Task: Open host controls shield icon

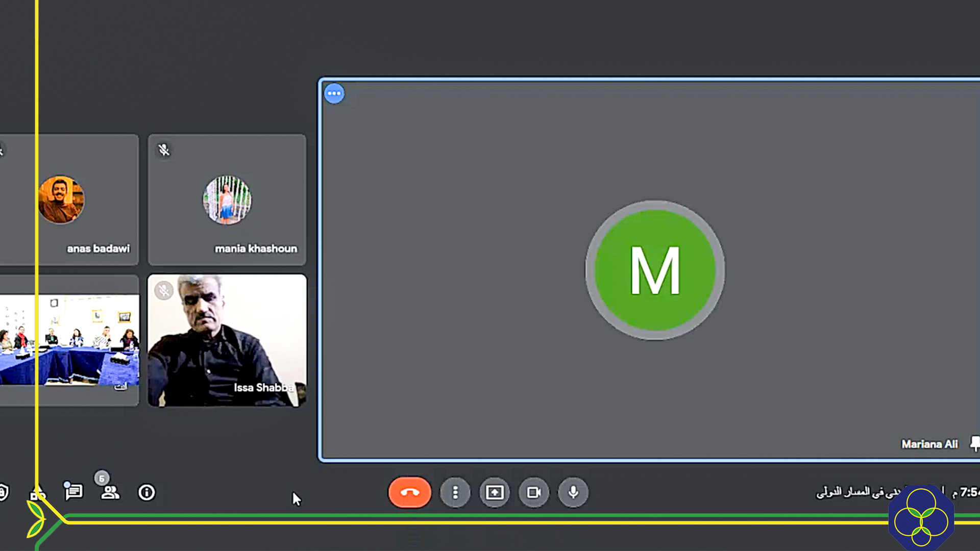Action: [x=3, y=492]
